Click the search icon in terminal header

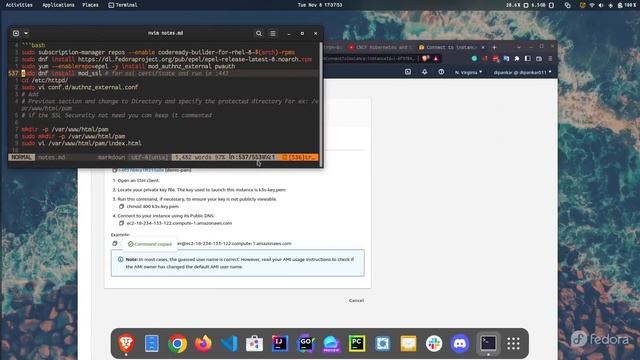259,33
